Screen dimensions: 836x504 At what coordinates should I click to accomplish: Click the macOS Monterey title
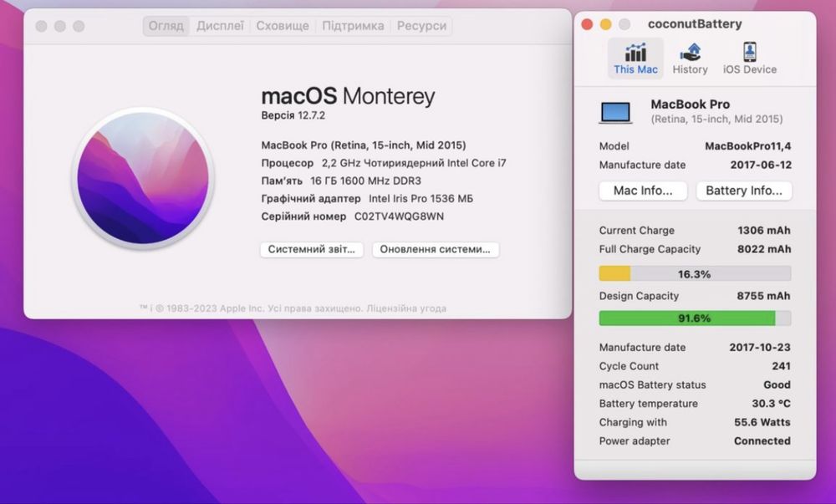point(348,96)
